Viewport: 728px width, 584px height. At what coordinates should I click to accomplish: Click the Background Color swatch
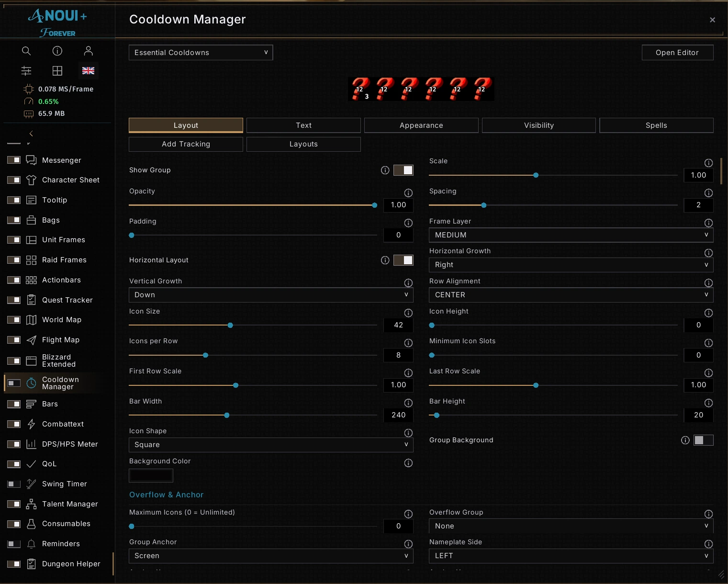click(151, 475)
